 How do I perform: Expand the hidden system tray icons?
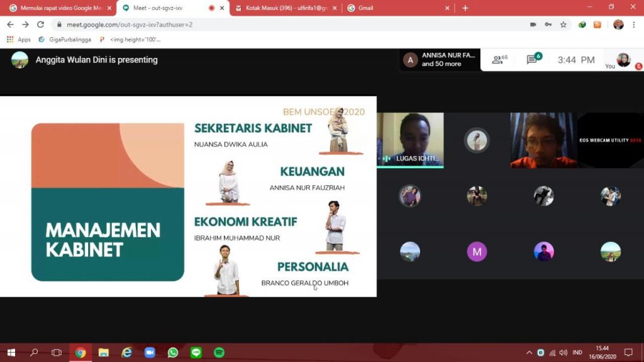529,353
